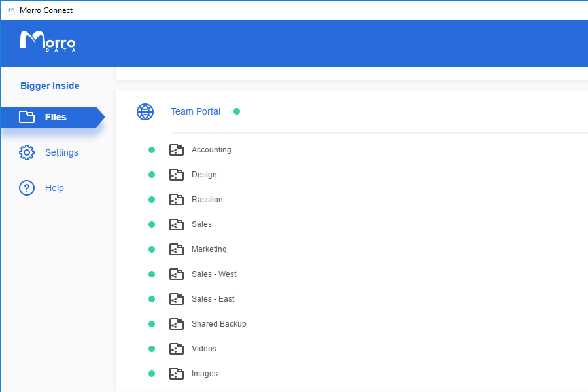
Task: Click the Settings gear icon
Action: 27,152
